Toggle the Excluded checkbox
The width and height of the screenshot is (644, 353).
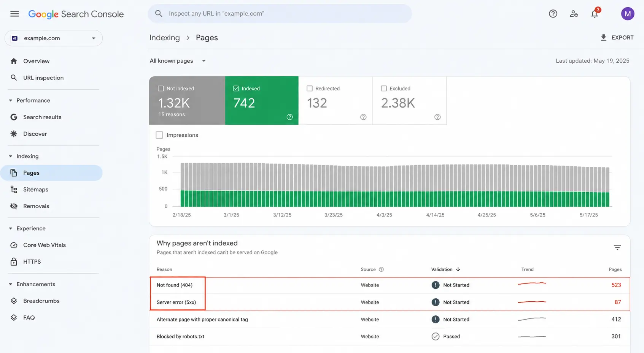click(384, 89)
